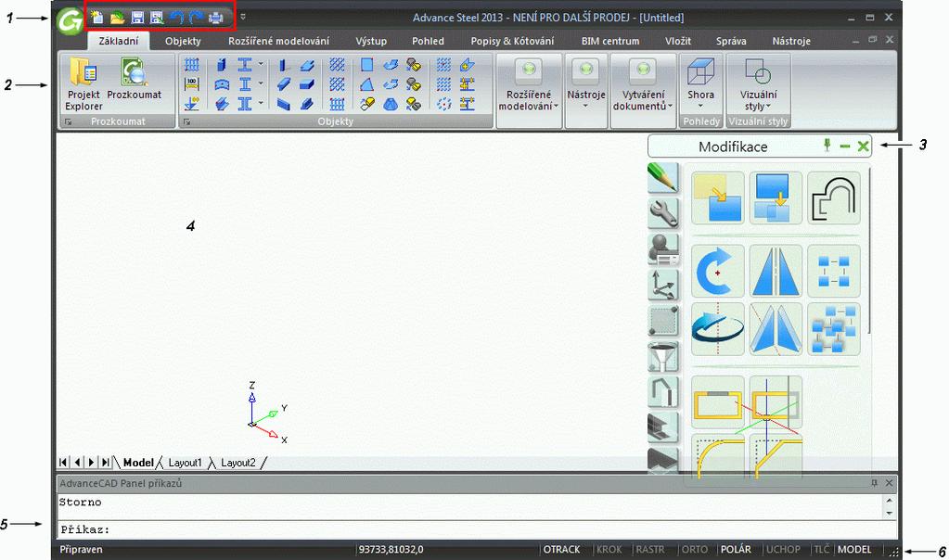949x560 pixels.
Task: Expand the Objekty panel launcher arrow
Action: 186,122
